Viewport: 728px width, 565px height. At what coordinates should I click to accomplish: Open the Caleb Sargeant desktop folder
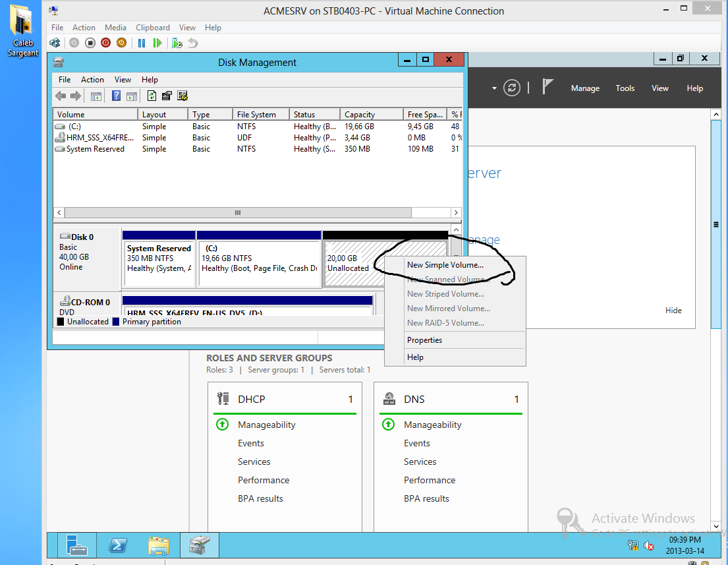(22, 30)
